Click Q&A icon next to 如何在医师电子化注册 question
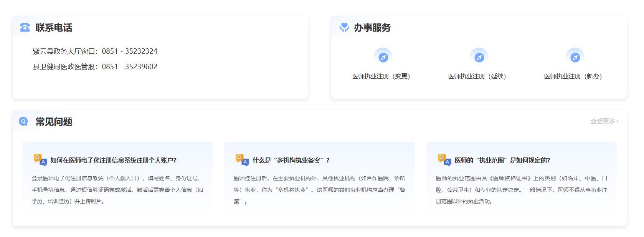Image resolution: width=644 pixels, height=237 pixels. (40, 160)
